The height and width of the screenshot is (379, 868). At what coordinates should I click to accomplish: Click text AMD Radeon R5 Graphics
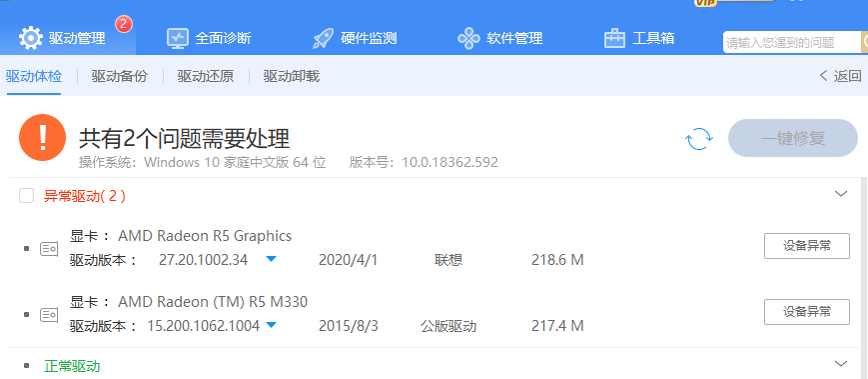click(x=205, y=236)
